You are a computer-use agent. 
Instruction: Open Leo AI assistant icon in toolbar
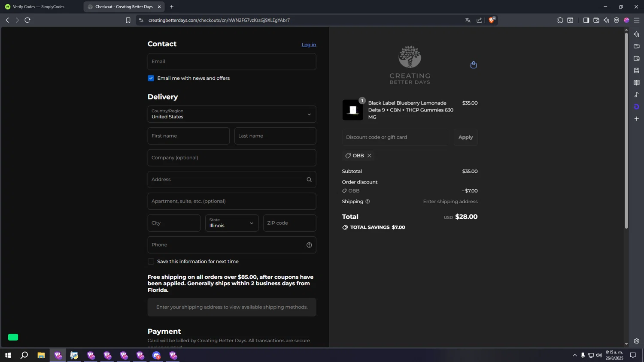pos(606,20)
